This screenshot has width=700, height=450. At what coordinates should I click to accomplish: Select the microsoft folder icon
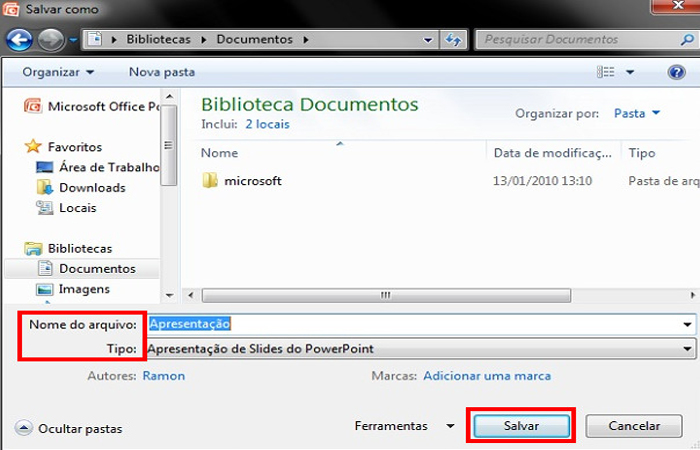pos(210,180)
